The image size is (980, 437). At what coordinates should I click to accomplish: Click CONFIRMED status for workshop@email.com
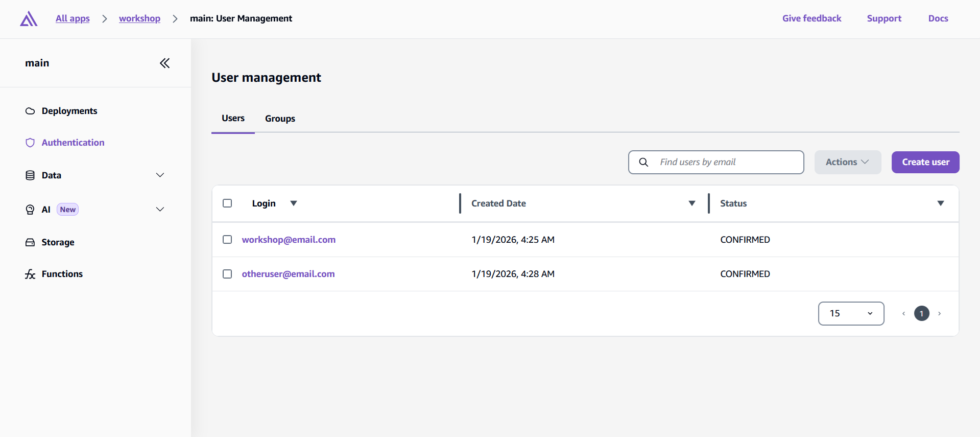tap(745, 240)
